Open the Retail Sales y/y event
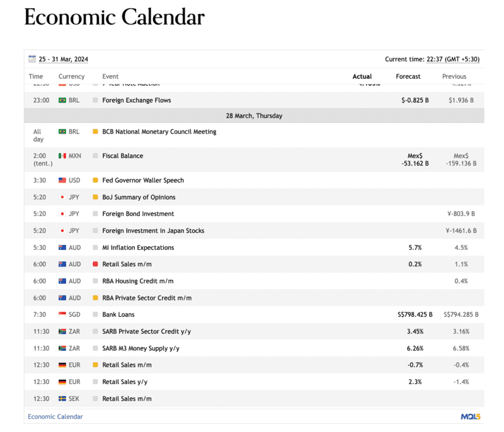Screen dimensions: 504x432 [x=125, y=382]
